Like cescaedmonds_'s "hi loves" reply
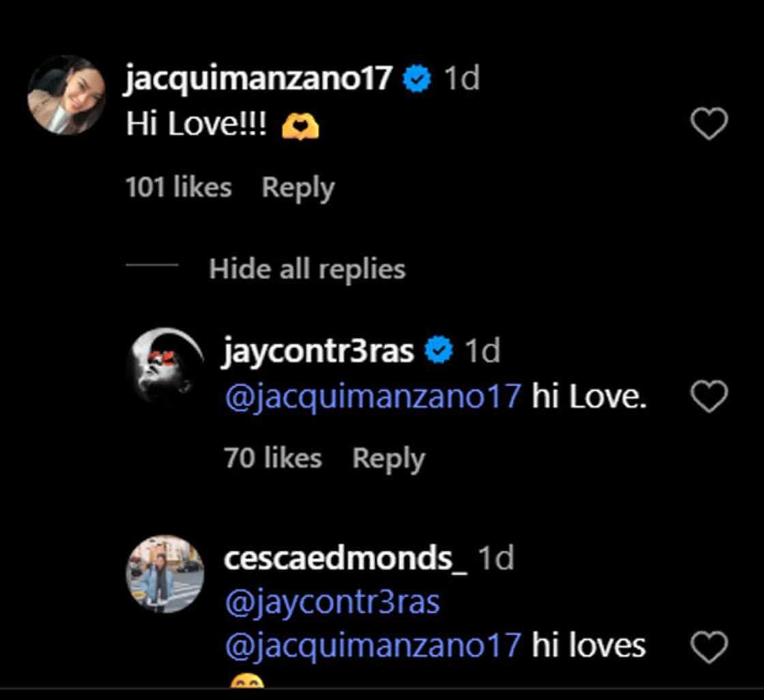 pyautogui.click(x=709, y=647)
